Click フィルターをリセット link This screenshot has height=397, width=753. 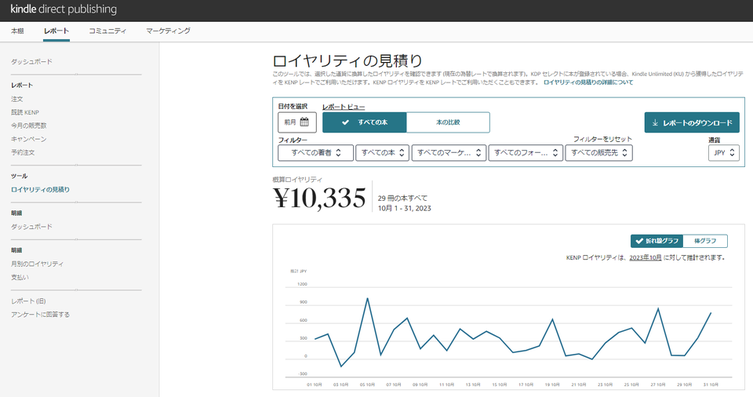click(603, 139)
